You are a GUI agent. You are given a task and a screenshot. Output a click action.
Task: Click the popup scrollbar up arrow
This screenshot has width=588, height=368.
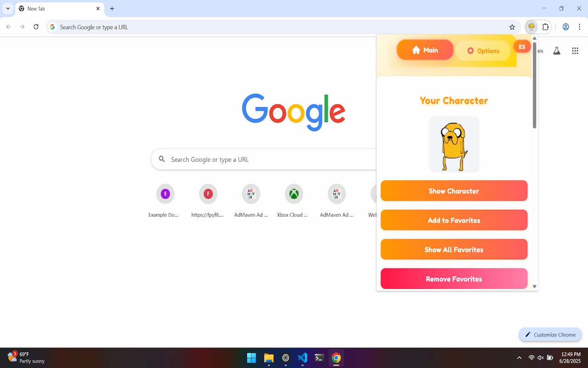pyautogui.click(x=534, y=38)
